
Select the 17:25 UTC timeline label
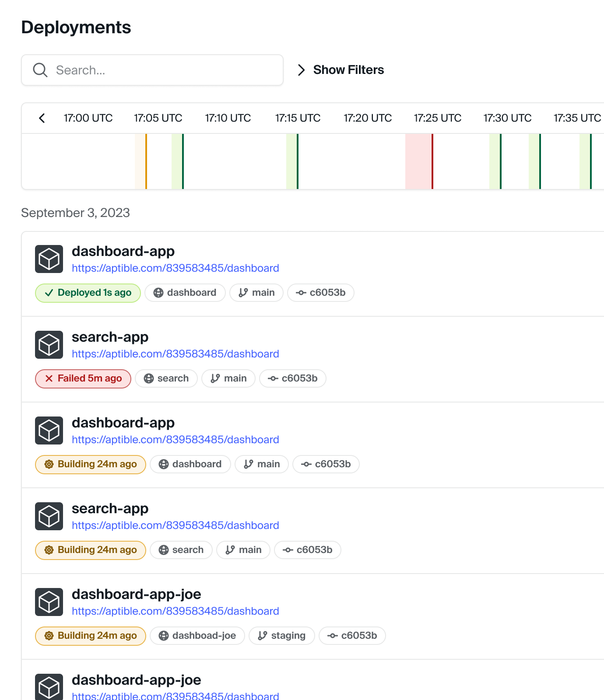point(438,118)
